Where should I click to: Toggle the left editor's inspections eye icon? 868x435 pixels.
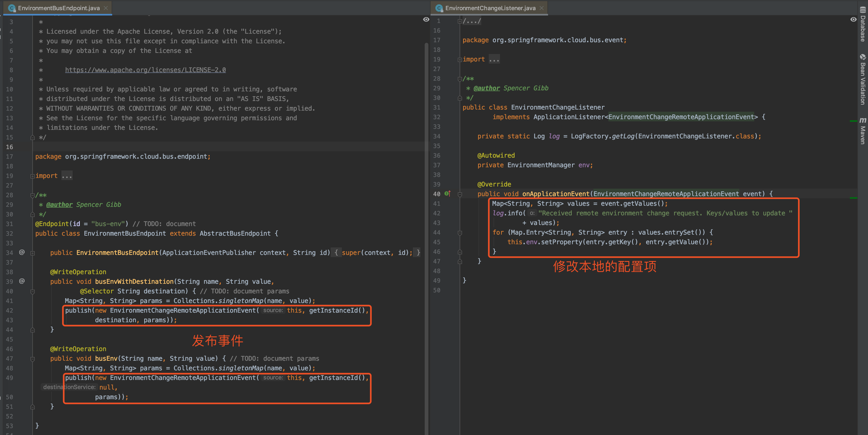(426, 20)
